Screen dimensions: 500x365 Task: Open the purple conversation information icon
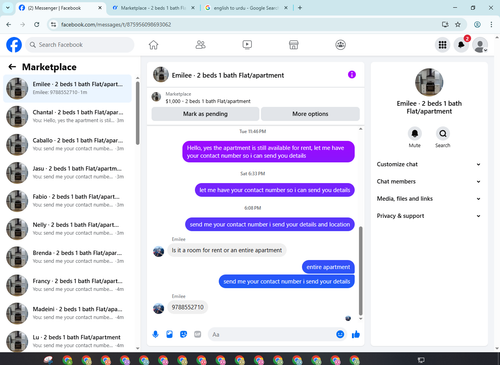pos(352,75)
